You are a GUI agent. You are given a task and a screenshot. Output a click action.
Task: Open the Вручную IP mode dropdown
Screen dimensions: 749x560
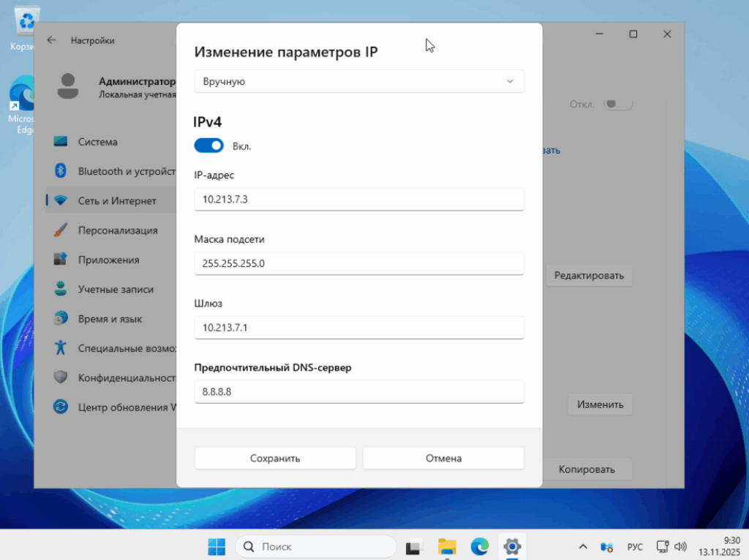pos(358,81)
